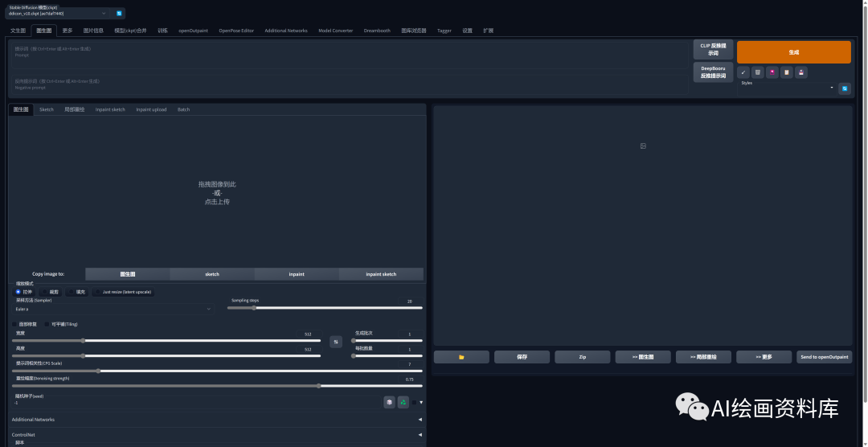Open the Tagger tab
Viewport: 868px width, 447px height.
pos(444,31)
